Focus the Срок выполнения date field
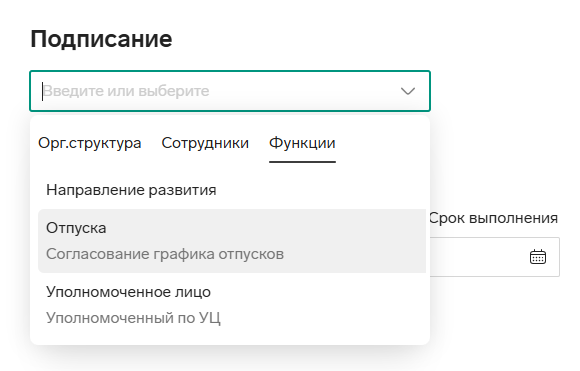This screenshot has height=371, width=580. (494, 257)
